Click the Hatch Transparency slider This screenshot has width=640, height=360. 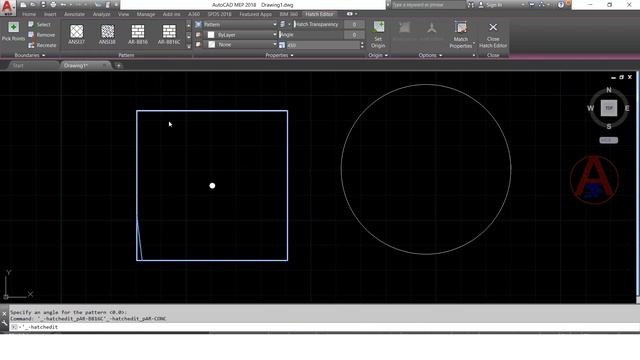[x=317, y=24]
